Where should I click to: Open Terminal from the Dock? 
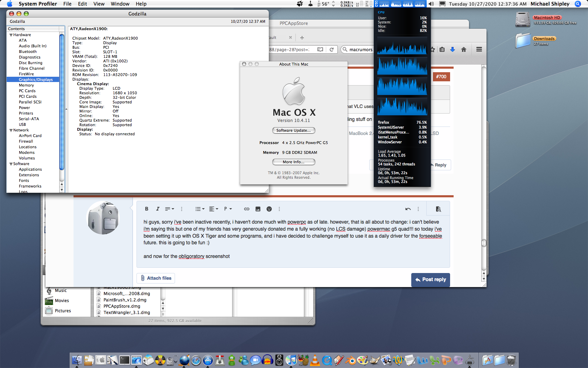click(x=125, y=360)
